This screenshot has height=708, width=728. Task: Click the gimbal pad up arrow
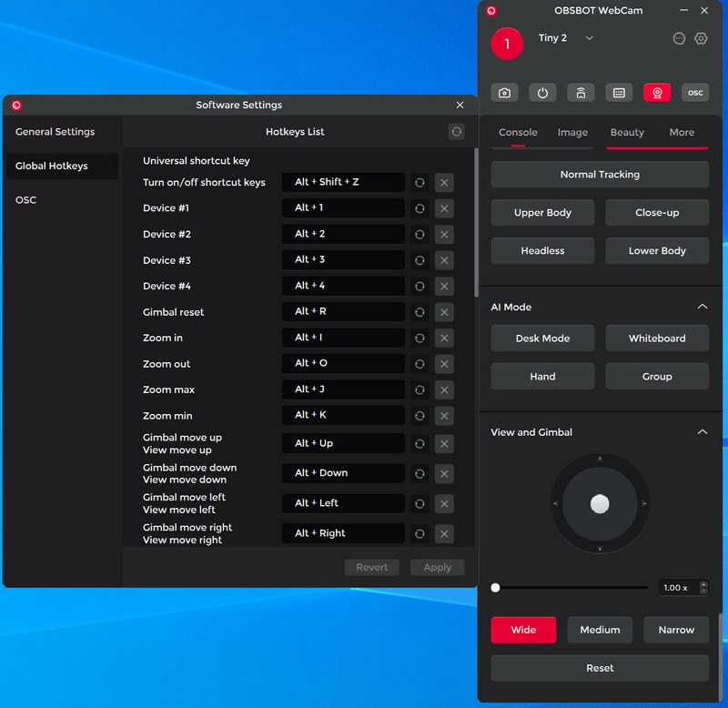600,460
